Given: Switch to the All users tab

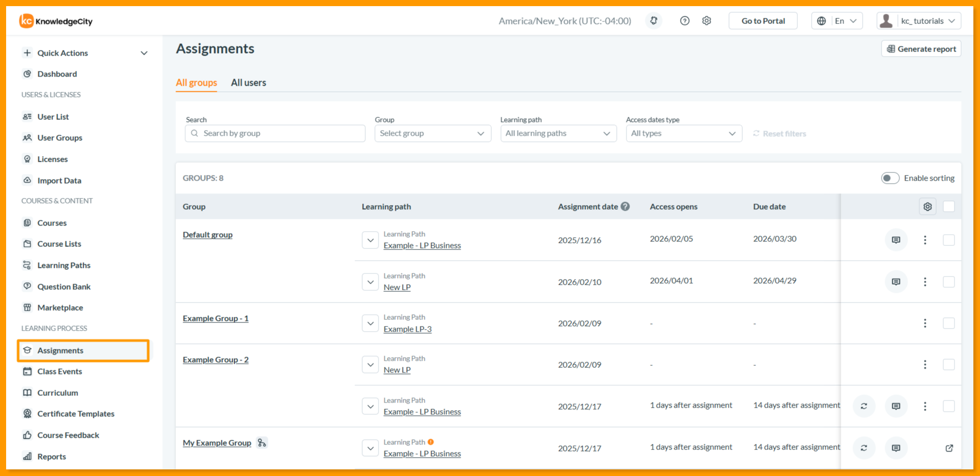Looking at the screenshot, I should coord(248,83).
